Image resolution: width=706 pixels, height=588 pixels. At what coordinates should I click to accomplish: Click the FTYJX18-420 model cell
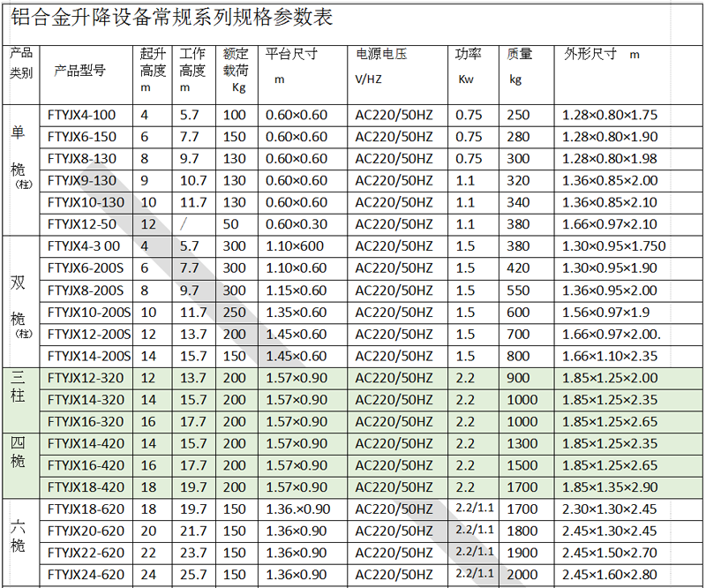point(86,486)
